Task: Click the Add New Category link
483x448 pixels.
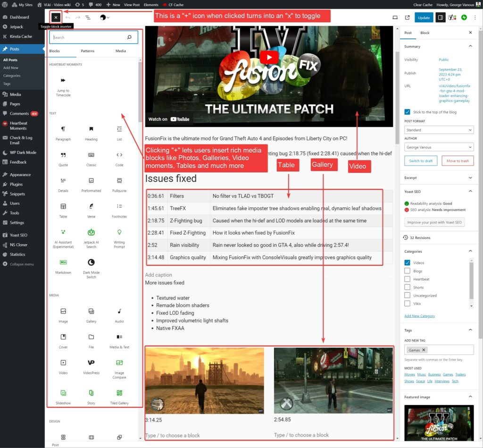Action: (x=419, y=316)
